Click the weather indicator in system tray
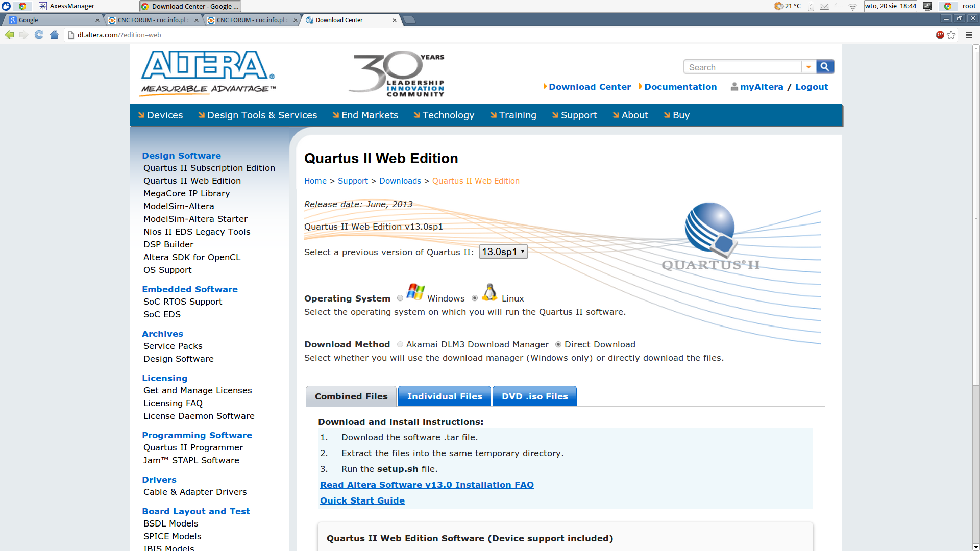 pyautogui.click(x=787, y=6)
